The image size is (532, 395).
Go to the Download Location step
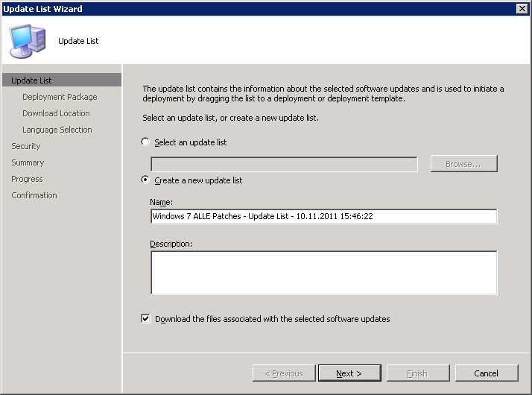tap(56, 113)
